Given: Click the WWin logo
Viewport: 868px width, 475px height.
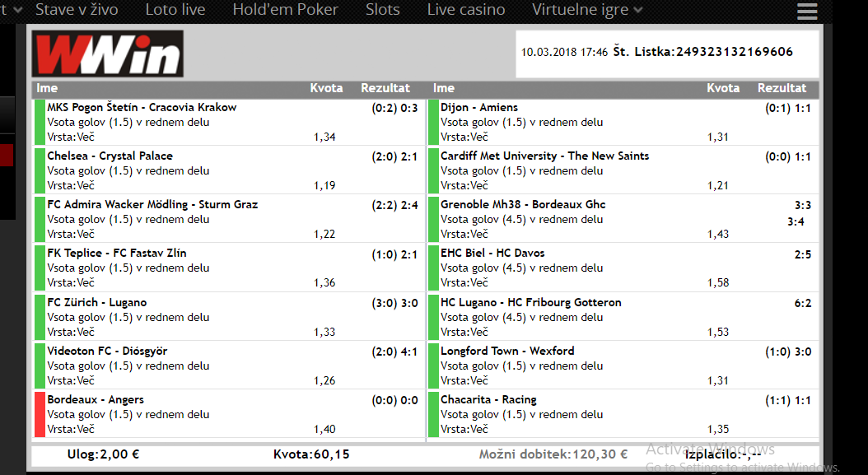Looking at the screenshot, I should coord(107,54).
